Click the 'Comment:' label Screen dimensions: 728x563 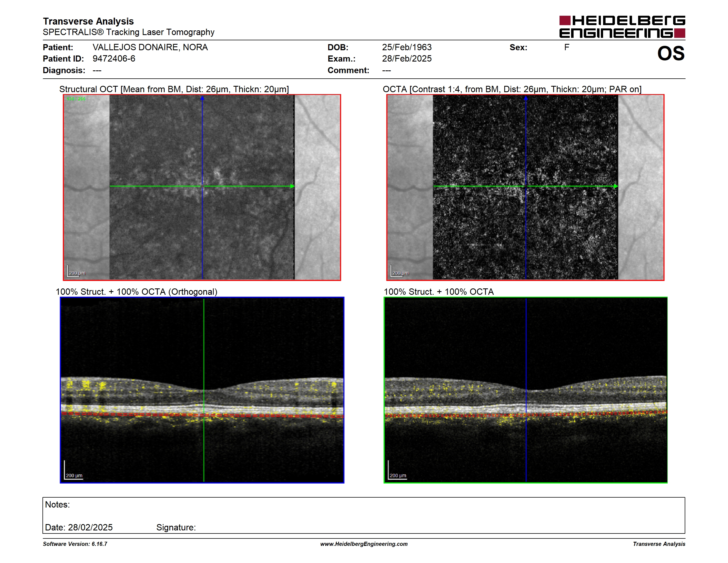click(x=348, y=70)
